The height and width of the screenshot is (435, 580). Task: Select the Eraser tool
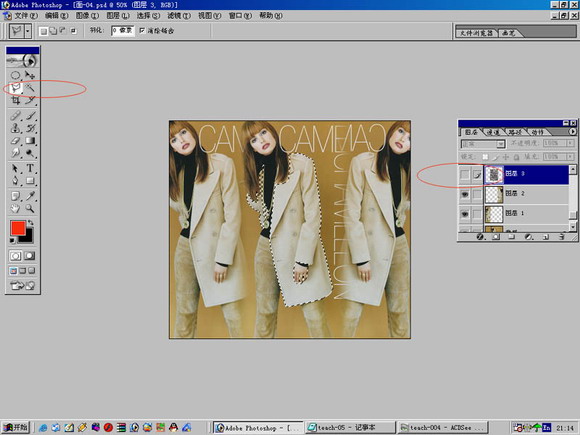[15, 141]
